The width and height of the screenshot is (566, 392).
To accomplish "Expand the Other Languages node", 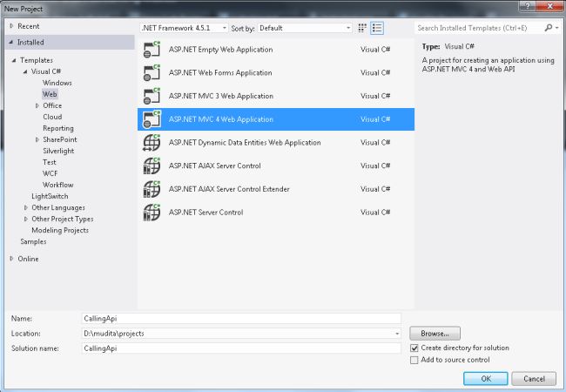I will (25, 207).
